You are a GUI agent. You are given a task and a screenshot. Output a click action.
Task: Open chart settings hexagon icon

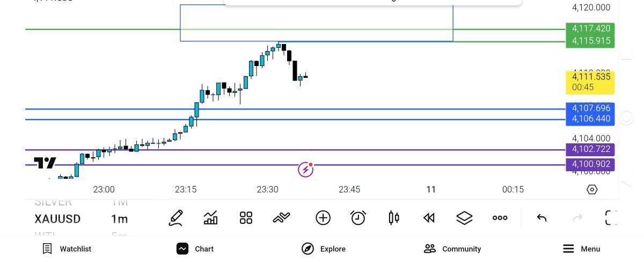click(592, 190)
